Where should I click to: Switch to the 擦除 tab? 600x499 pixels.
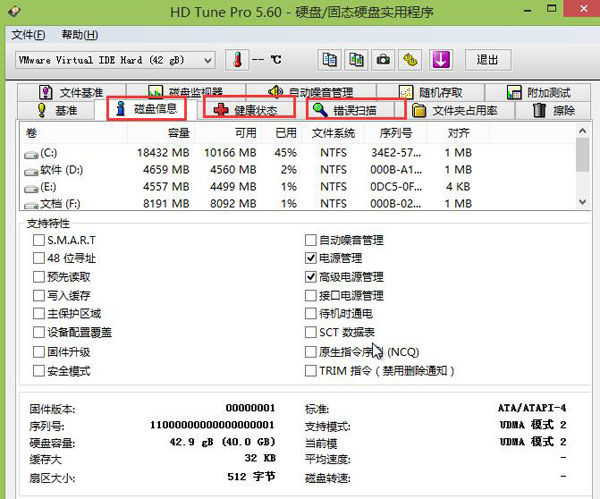(553, 111)
